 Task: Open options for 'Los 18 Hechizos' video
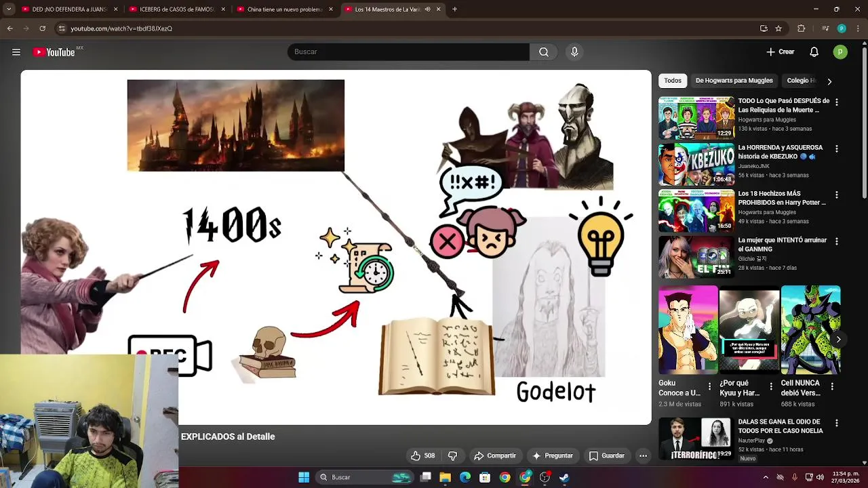click(x=836, y=195)
